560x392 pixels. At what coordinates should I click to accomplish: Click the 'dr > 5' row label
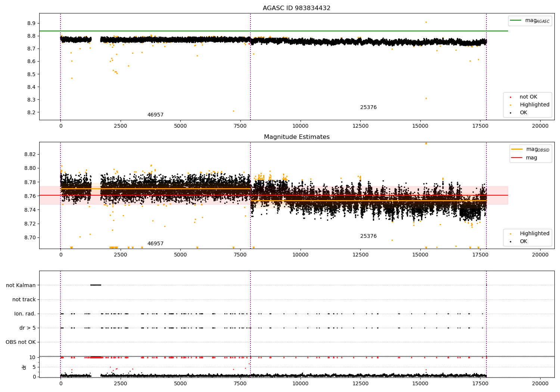coord(28,328)
